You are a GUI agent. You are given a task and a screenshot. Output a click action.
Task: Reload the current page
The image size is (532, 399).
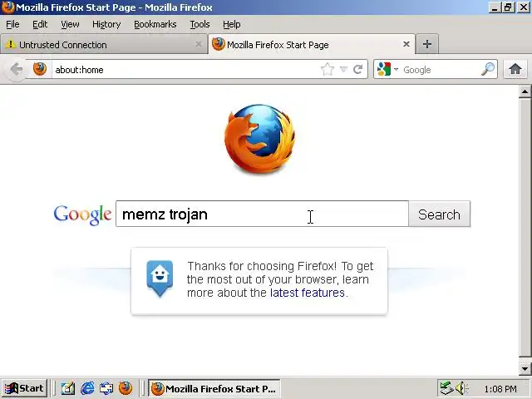coord(358,70)
